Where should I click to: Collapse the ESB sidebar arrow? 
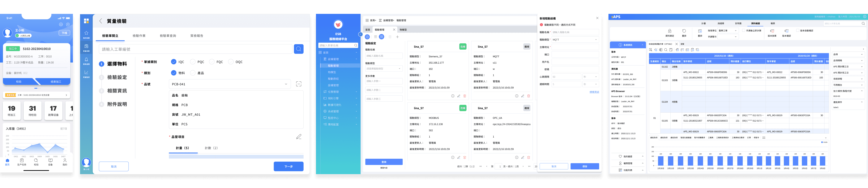[x=360, y=34]
